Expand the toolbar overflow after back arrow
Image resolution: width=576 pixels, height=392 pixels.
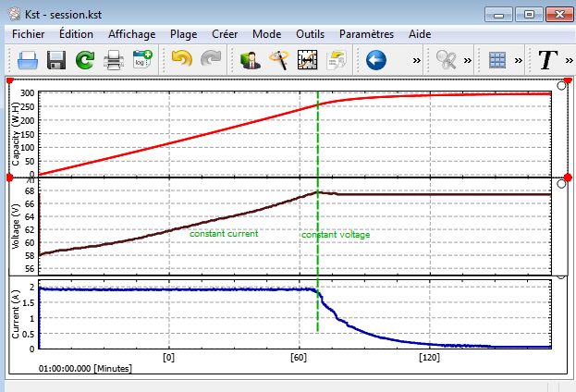point(416,61)
